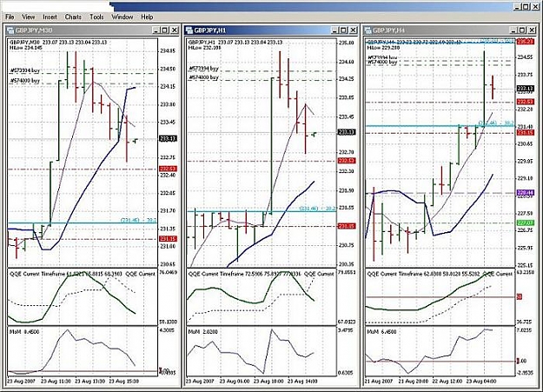The height and width of the screenshot is (392, 543).
Task: Close the main terminal window
Action: coord(535,7)
